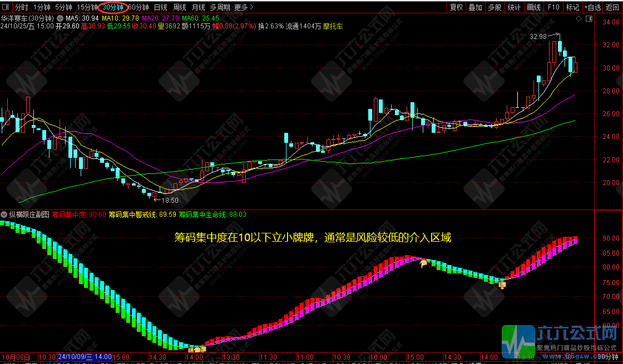Switch to the 分时 chart tab
623x364 pixels.
22,7
